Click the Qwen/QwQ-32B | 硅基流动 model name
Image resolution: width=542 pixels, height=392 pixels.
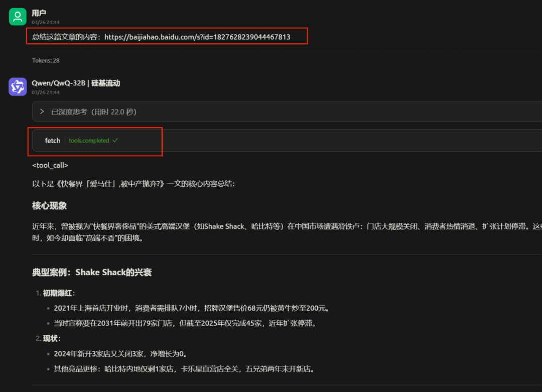76,83
